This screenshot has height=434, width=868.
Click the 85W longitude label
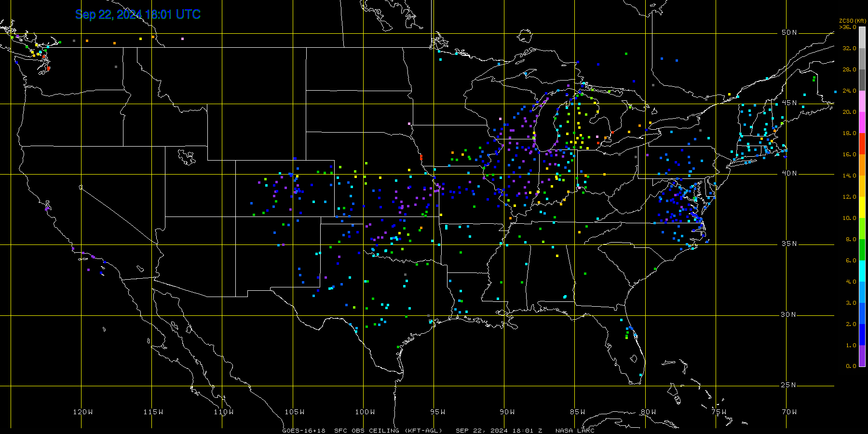tap(578, 412)
